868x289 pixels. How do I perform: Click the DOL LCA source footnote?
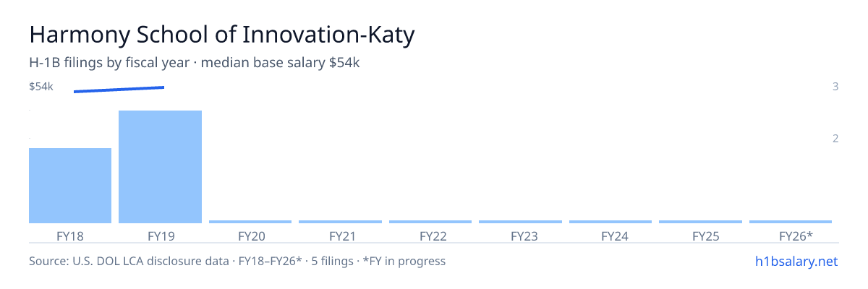(237, 261)
